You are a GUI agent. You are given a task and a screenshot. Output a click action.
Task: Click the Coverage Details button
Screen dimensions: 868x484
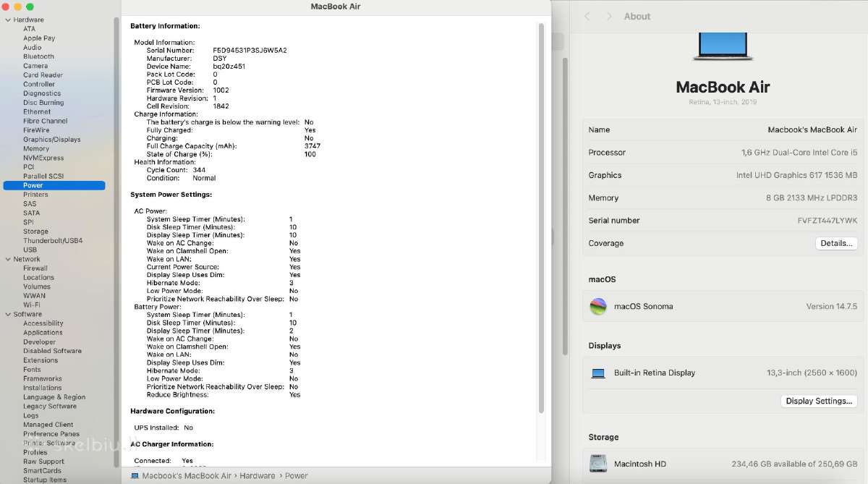point(836,244)
